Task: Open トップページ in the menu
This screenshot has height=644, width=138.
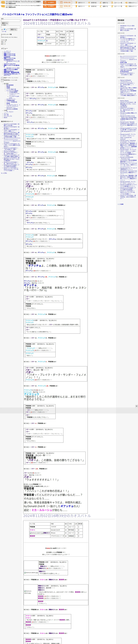Action: [x=7, y=51]
